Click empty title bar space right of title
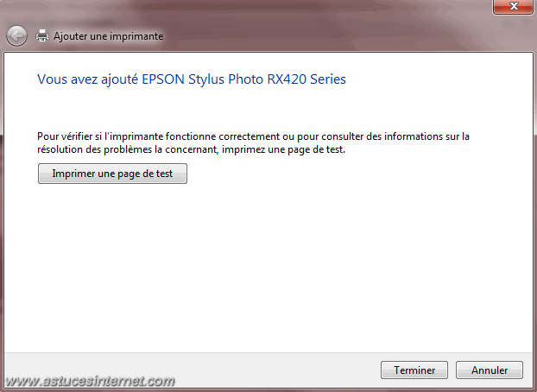 (325, 36)
